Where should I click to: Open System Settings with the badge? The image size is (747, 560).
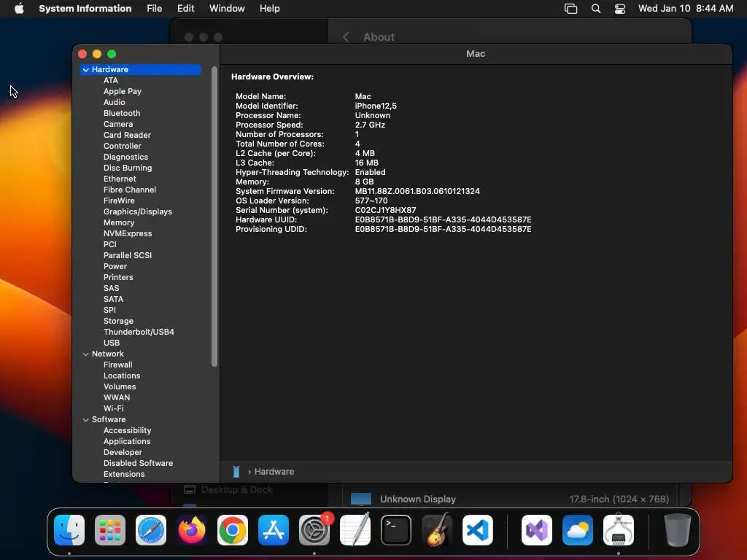(314, 530)
